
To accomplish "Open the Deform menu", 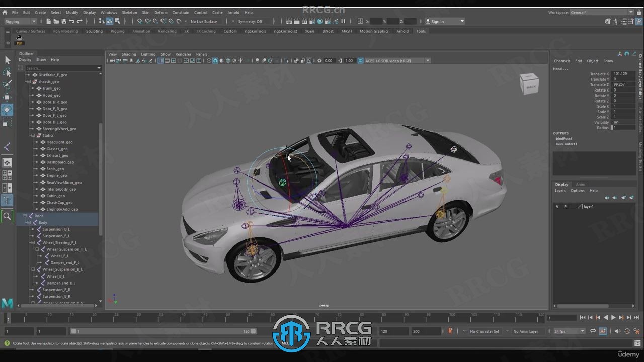I will coord(160,12).
